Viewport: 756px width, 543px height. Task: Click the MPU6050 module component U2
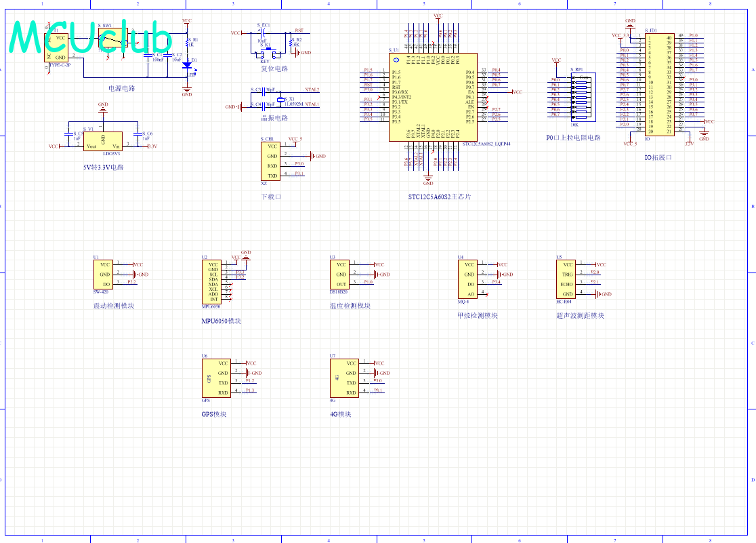(213, 281)
